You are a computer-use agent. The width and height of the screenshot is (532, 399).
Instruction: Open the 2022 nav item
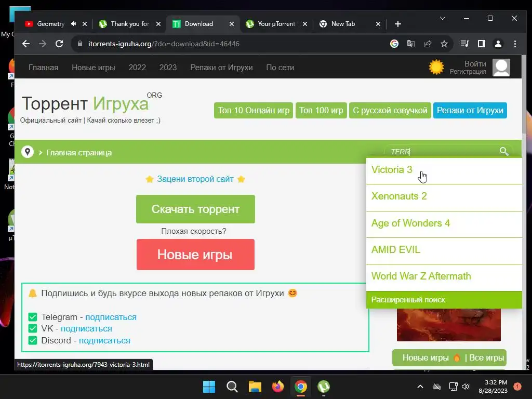tap(137, 68)
